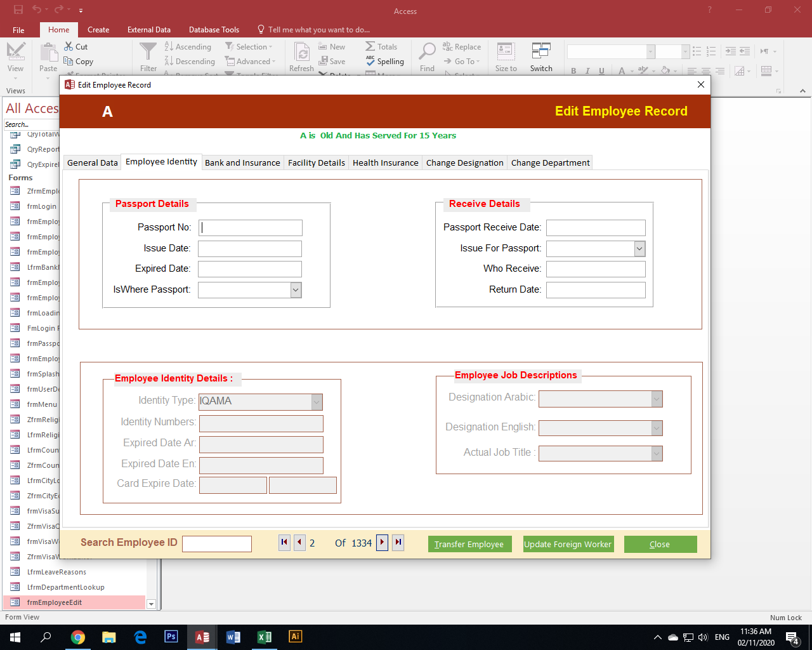Sort Ascending in the ribbon
The image size is (812, 650).
[188, 46]
